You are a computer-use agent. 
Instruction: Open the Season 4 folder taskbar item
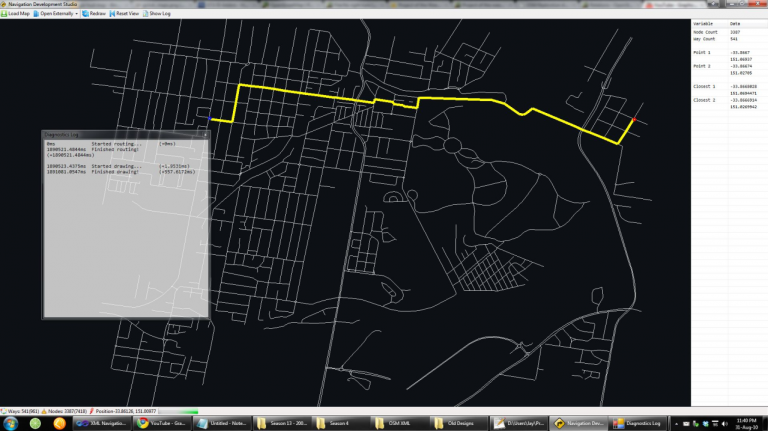tap(341, 423)
